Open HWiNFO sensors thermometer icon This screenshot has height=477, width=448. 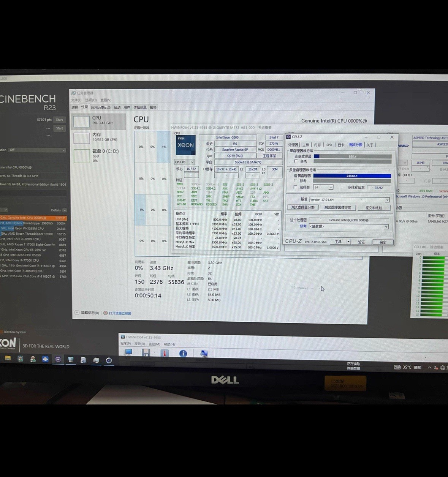click(x=165, y=353)
